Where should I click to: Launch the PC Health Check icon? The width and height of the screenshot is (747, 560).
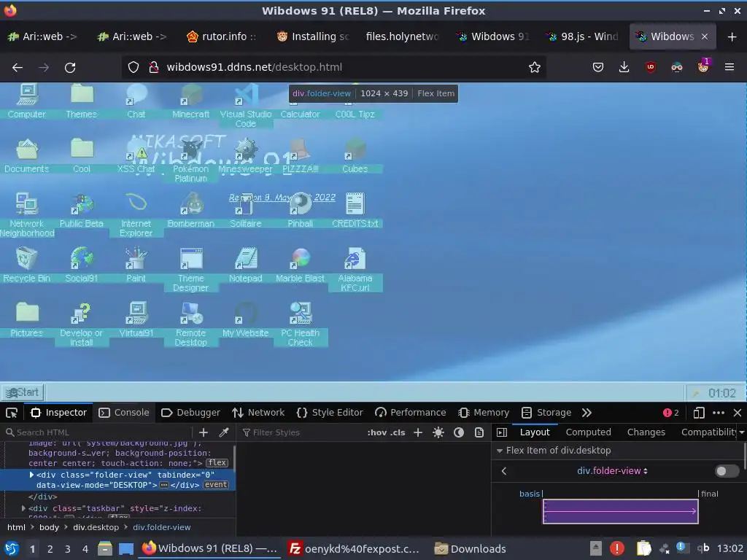point(300,324)
